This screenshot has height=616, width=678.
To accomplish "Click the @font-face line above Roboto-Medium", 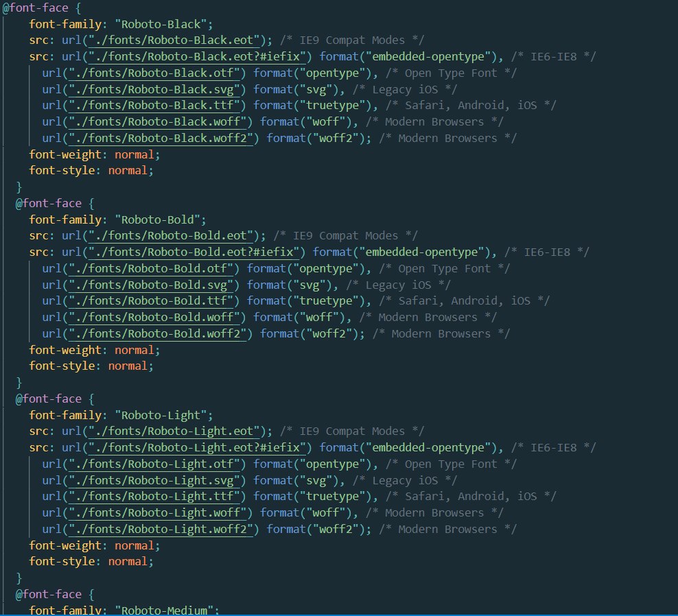I will [x=55, y=594].
